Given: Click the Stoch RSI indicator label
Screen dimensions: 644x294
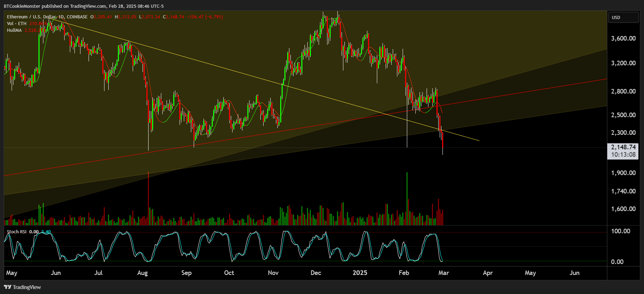Looking at the screenshot, I should tap(17, 232).
